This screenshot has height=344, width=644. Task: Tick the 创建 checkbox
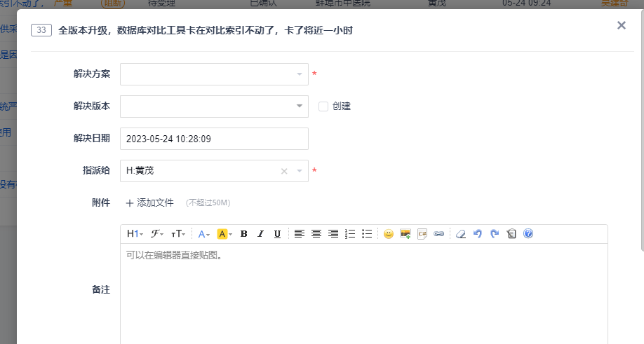323,106
